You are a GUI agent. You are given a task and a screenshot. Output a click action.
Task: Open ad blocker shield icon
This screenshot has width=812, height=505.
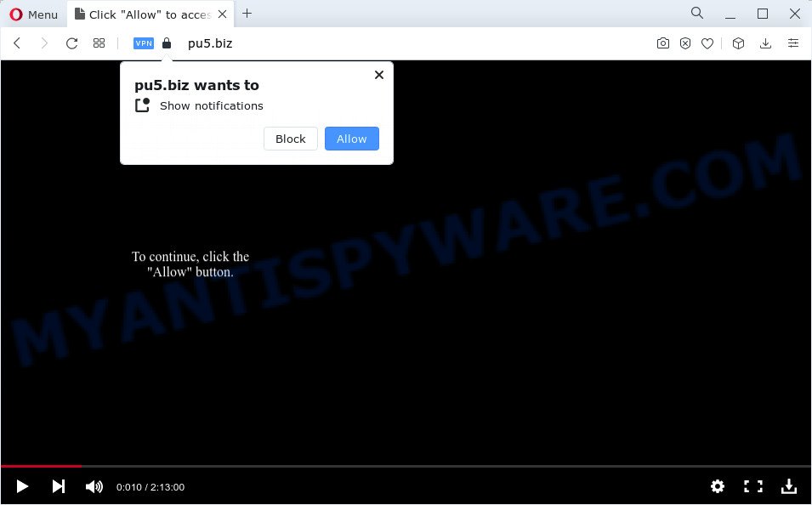pyautogui.click(x=685, y=43)
